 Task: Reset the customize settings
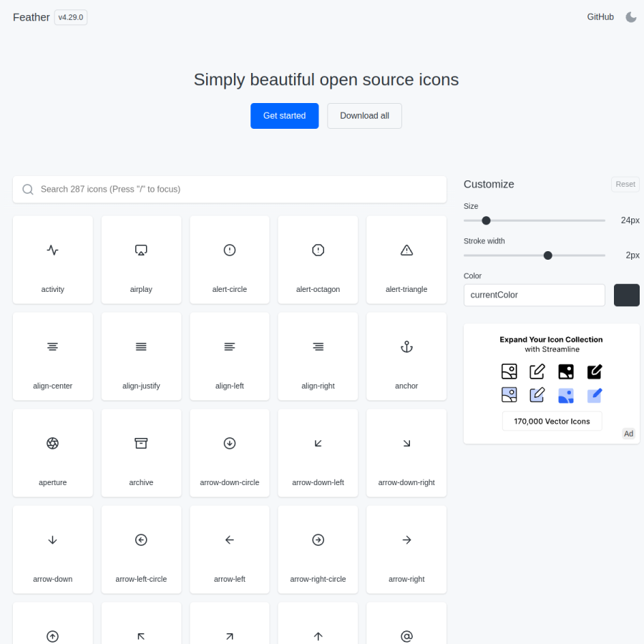click(625, 185)
